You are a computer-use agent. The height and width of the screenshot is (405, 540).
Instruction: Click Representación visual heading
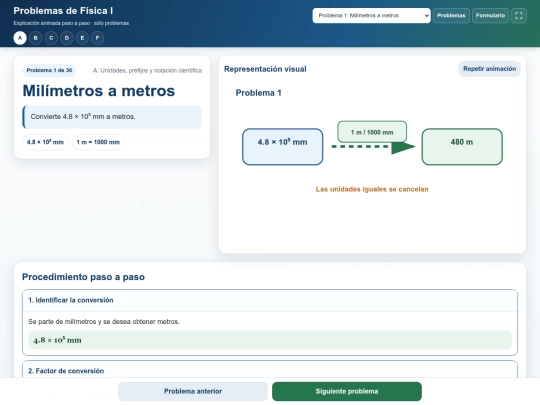coord(265,69)
